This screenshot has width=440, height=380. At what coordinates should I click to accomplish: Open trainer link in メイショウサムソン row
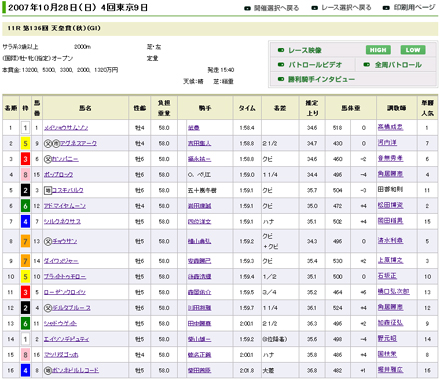coord(390,127)
